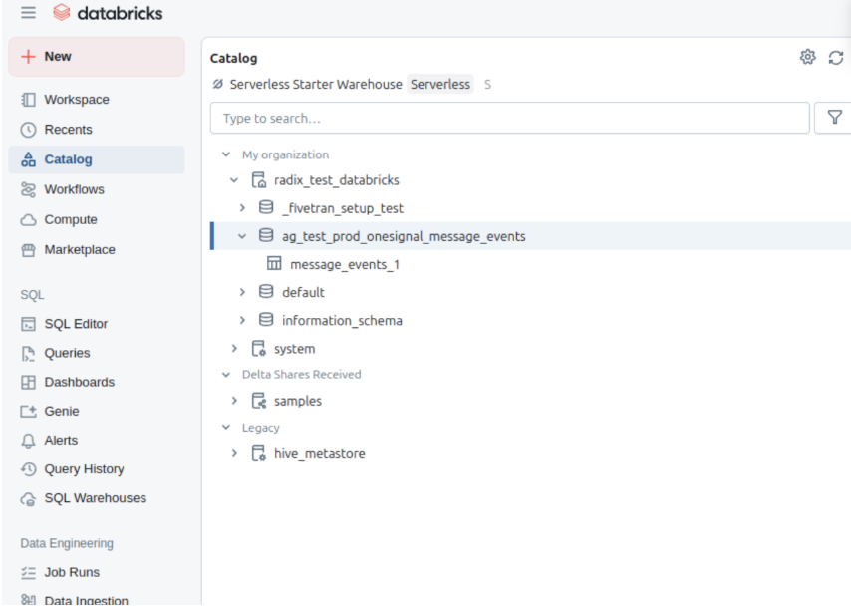Click the Catalog shapes icon
Viewport: 851px width, 616px height.
28,159
